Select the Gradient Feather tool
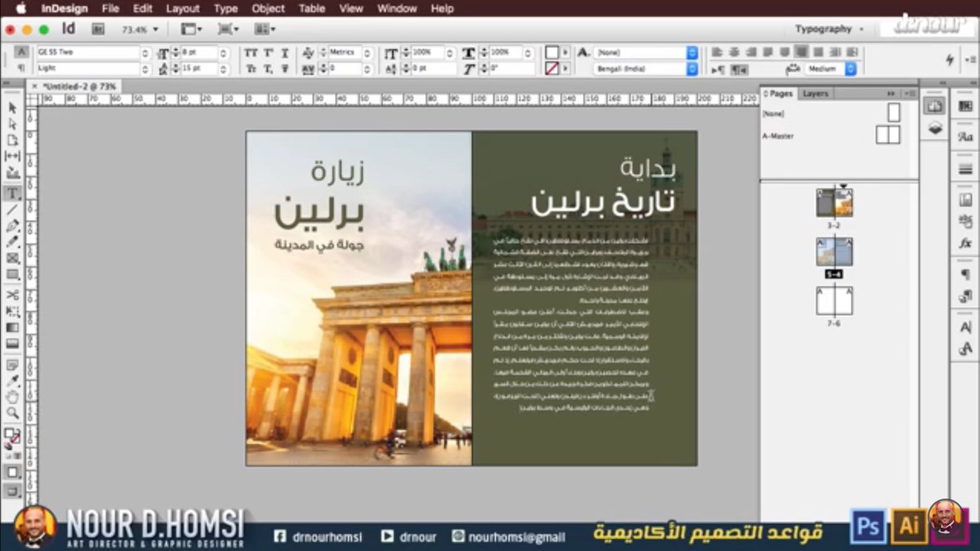Viewport: 980px width, 551px height. 12,344
